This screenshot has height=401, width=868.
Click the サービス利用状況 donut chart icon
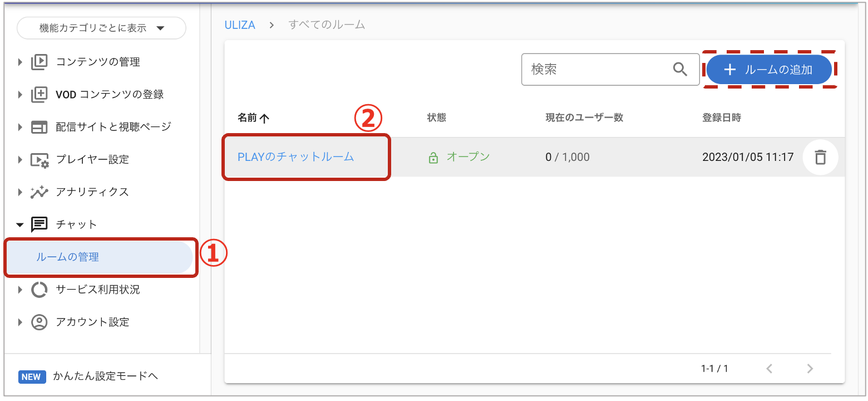tap(39, 290)
